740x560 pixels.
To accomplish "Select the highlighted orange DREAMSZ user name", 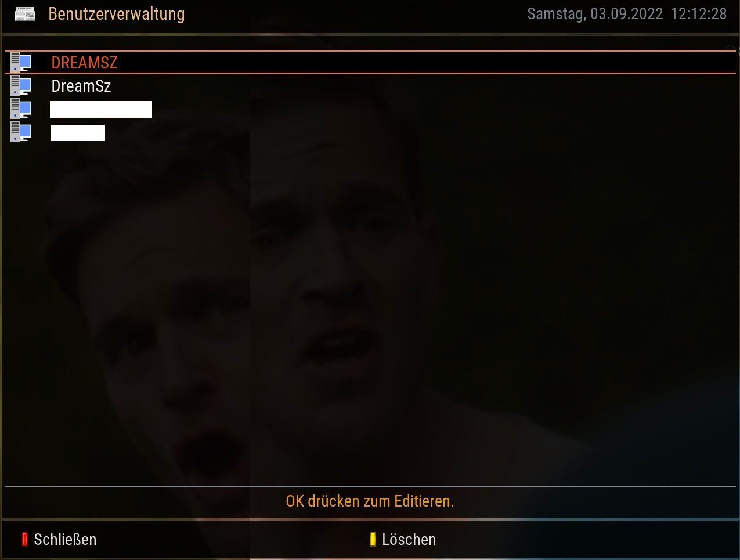I will point(84,63).
